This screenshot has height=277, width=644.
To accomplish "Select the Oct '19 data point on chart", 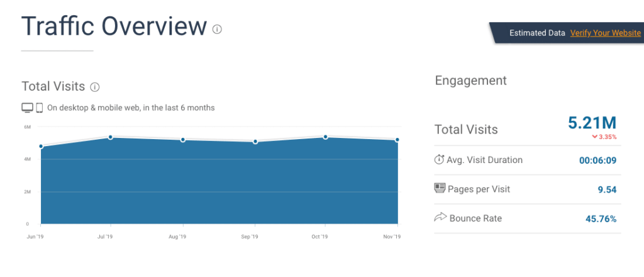I will (325, 137).
